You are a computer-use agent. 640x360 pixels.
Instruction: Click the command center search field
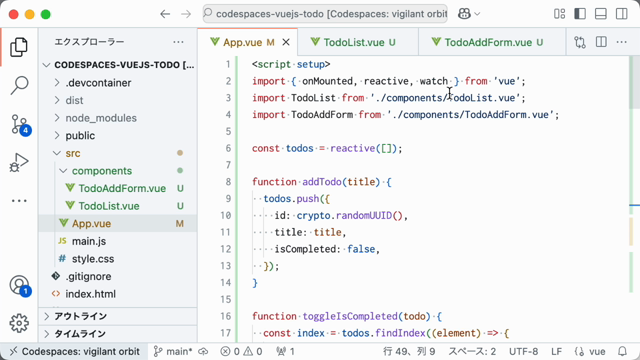point(325,14)
